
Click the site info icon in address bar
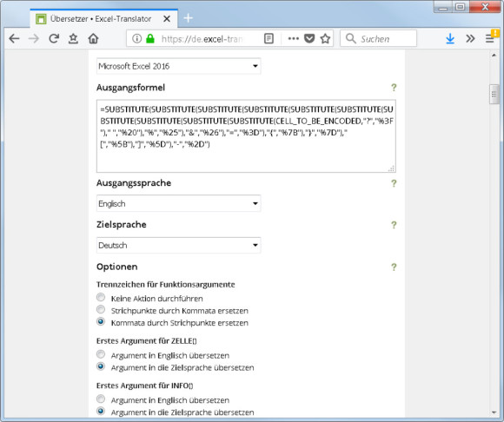[137, 39]
